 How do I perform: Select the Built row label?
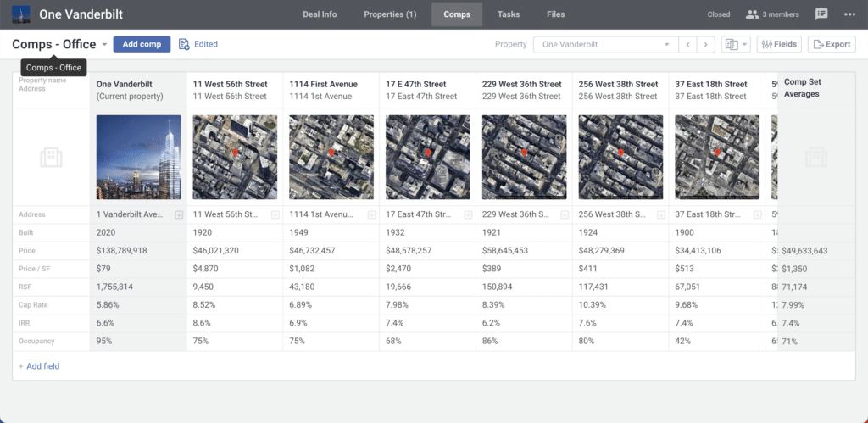pos(25,232)
